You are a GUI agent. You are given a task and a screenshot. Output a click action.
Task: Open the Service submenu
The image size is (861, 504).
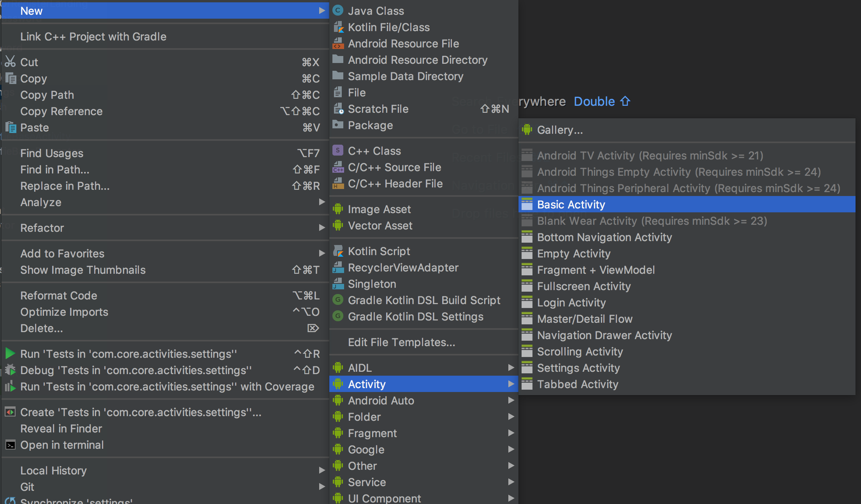[x=423, y=482]
